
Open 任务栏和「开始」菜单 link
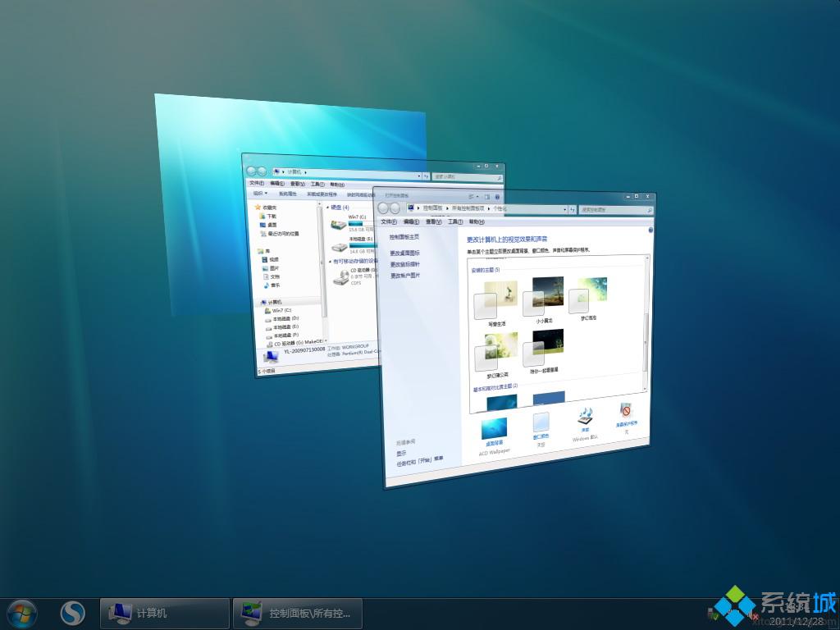coord(420,461)
